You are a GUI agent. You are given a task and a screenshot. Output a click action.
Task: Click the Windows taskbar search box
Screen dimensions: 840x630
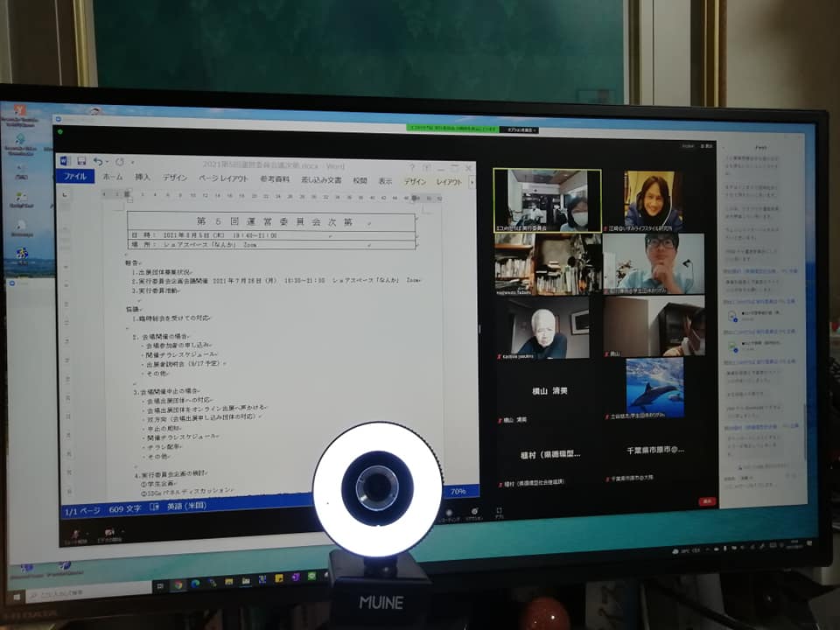coord(87,592)
